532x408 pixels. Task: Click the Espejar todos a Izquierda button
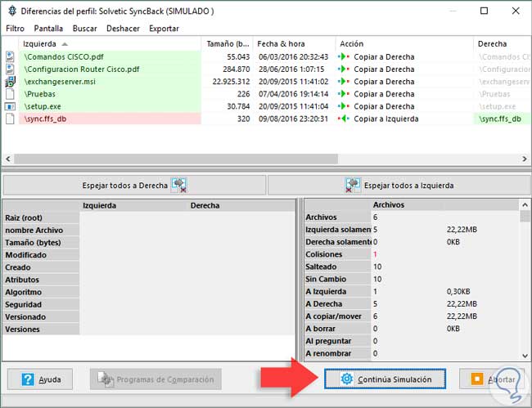[x=399, y=186]
